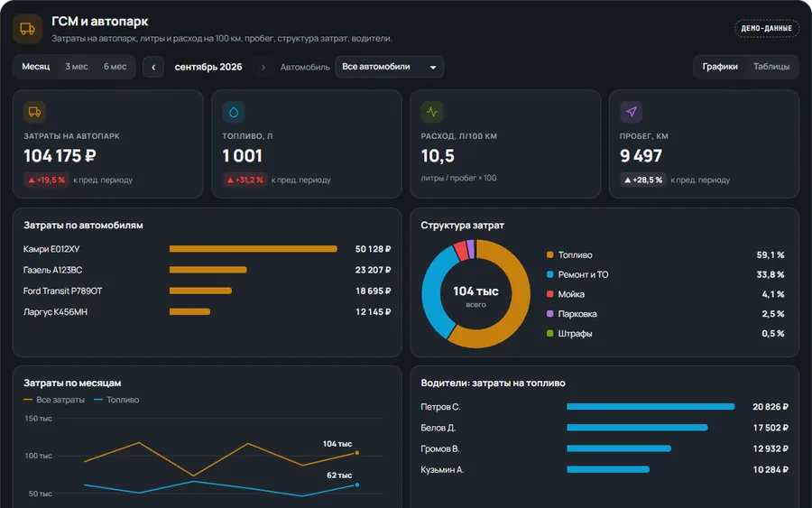Select the 6 мес period tab
812x508 pixels.
tap(115, 67)
